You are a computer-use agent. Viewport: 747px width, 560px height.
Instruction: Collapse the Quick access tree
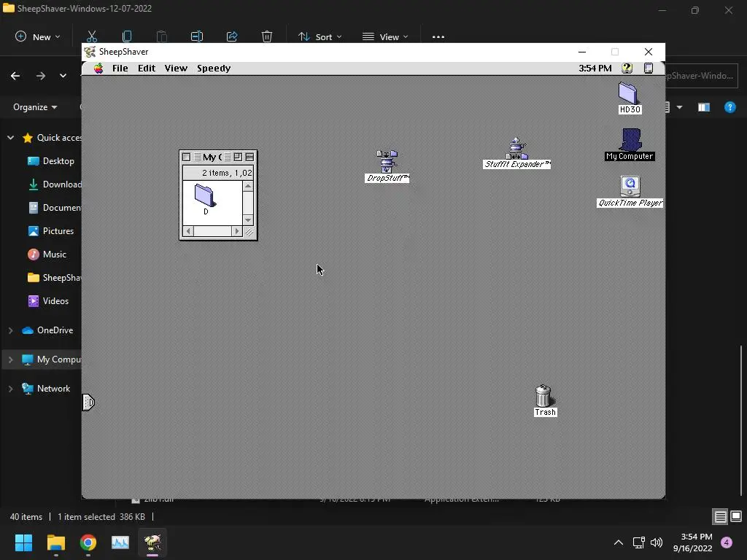tap(10, 138)
